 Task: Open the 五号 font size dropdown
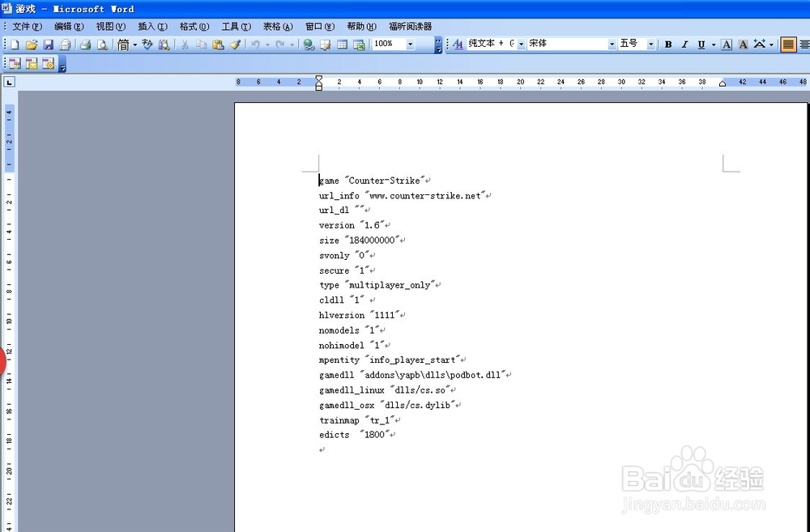651,44
